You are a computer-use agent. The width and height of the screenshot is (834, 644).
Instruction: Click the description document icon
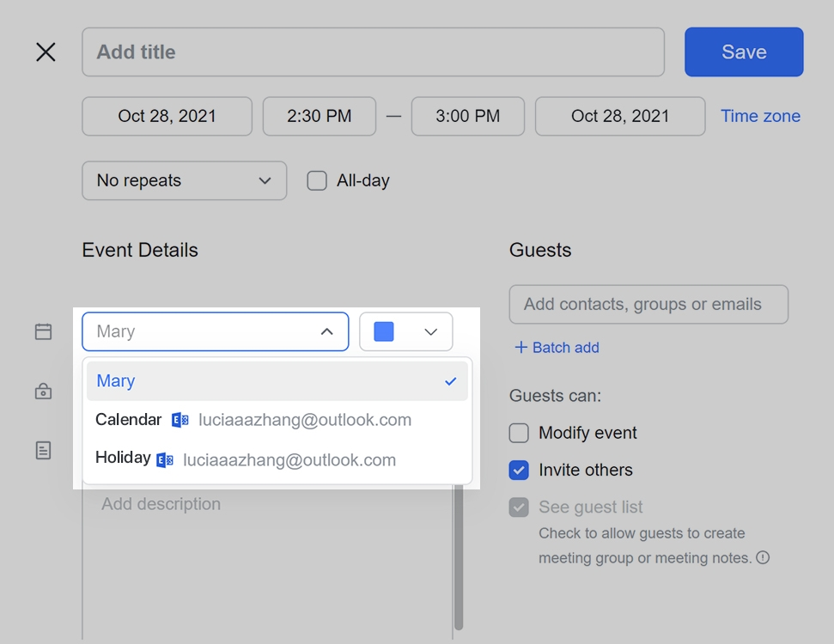tap(44, 450)
